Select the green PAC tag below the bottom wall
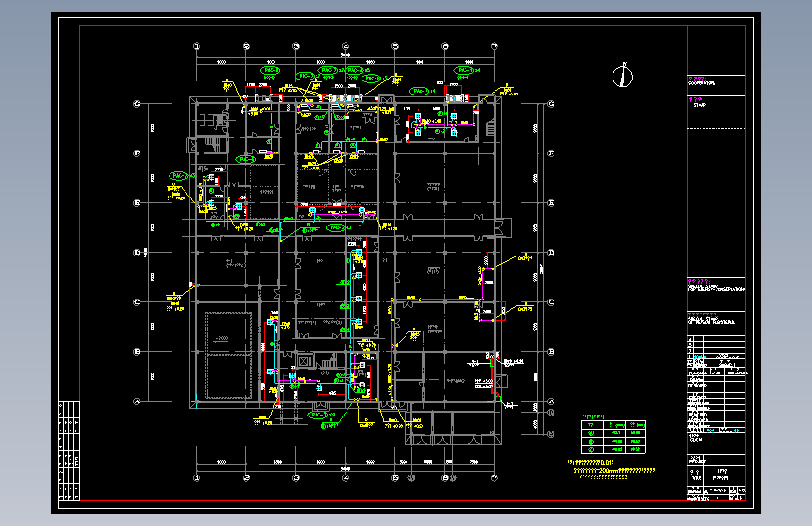Screen dimensions: 812x526 pos(320,416)
